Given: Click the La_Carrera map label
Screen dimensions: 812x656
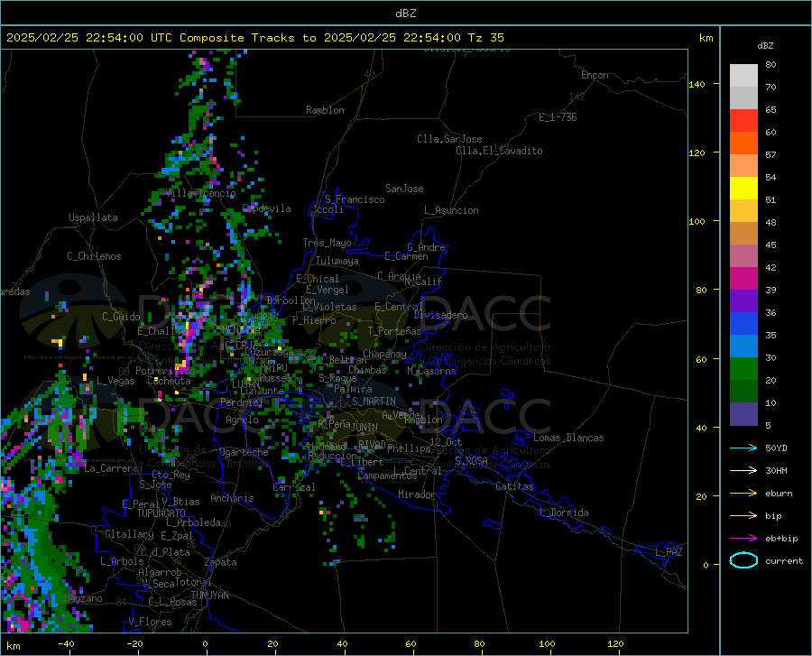Looking at the screenshot, I should 111,468.
